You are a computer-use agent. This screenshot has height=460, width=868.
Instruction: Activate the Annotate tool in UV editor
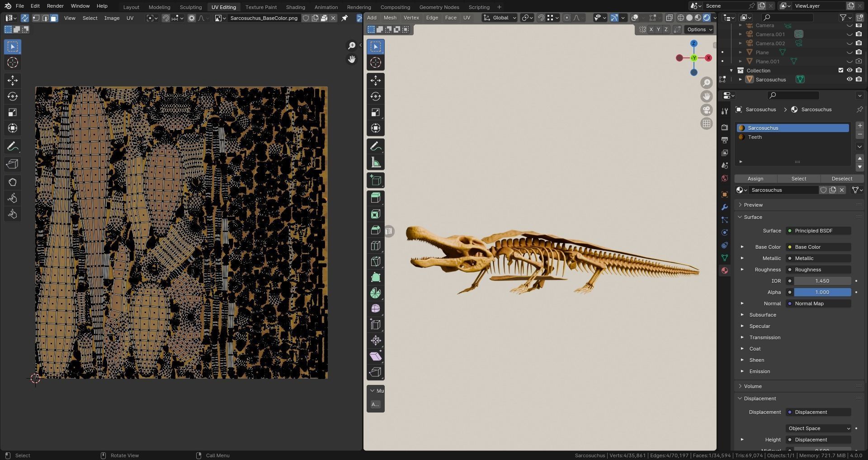13,147
